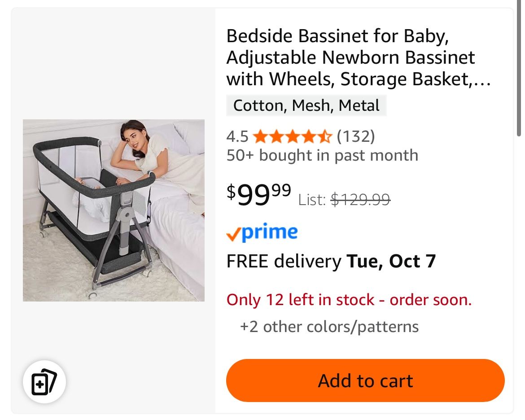Screen dimensions: 525x420
Task: Click the Only 12 left in stock notice
Action: point(349,300)
